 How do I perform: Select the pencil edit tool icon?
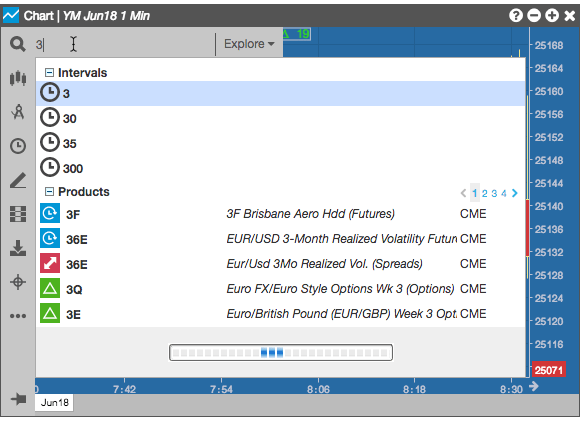(18, 180)
